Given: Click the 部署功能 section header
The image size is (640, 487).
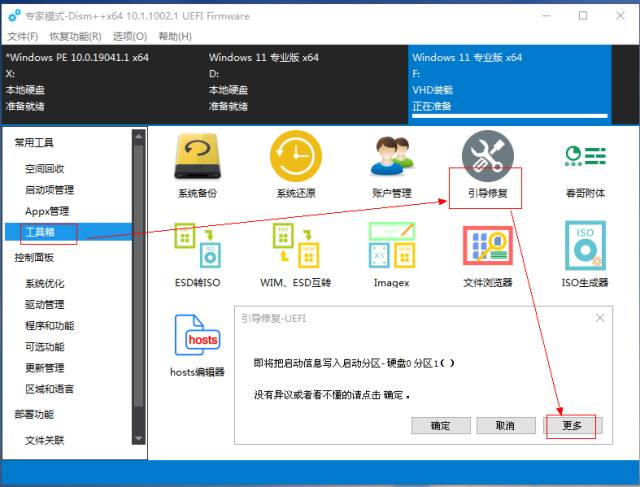Looking at the screenshot, I should point(34,415).
